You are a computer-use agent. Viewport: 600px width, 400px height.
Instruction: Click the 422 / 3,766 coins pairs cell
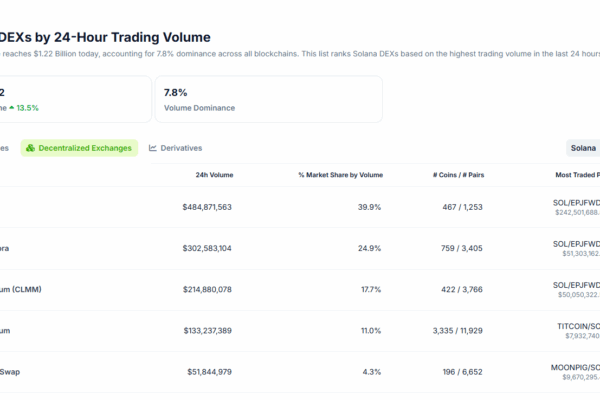461,289
